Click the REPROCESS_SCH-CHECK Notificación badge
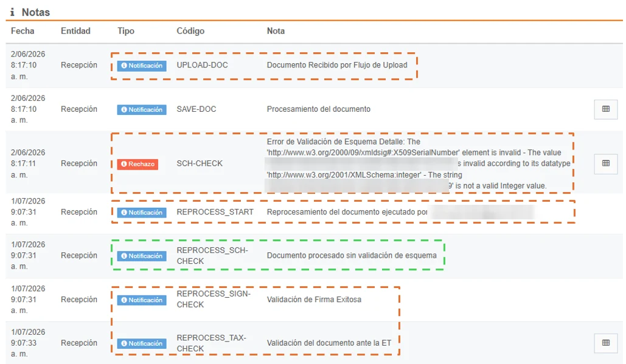 point(142,256)
